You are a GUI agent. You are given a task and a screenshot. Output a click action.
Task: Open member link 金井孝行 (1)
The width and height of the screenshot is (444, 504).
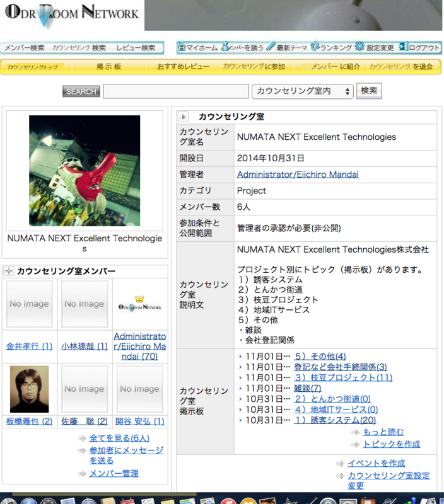click(29, 346)
